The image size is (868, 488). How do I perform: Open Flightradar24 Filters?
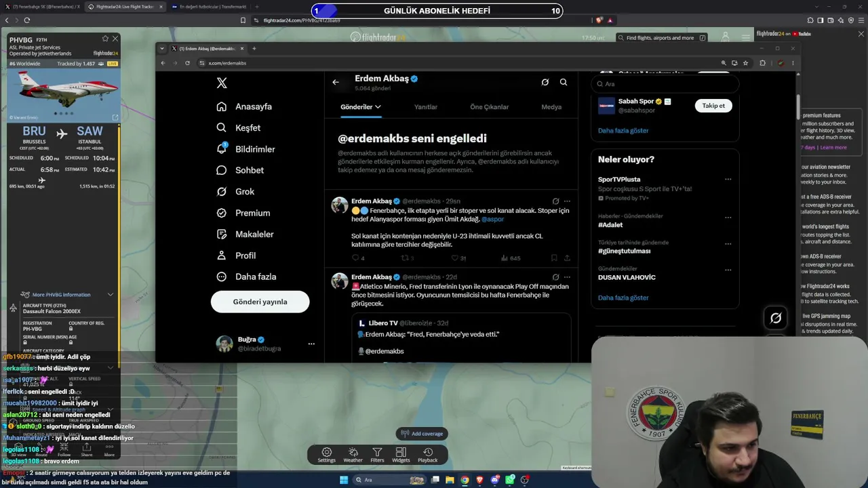pos(377,455)
